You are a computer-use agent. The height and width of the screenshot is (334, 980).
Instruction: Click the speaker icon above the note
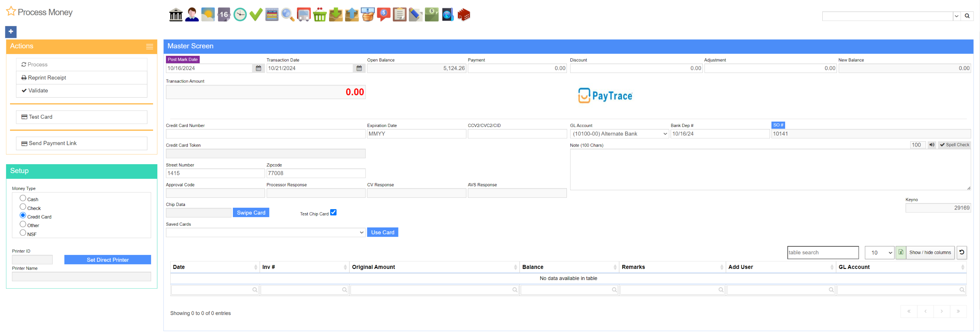tap(931, 145)
